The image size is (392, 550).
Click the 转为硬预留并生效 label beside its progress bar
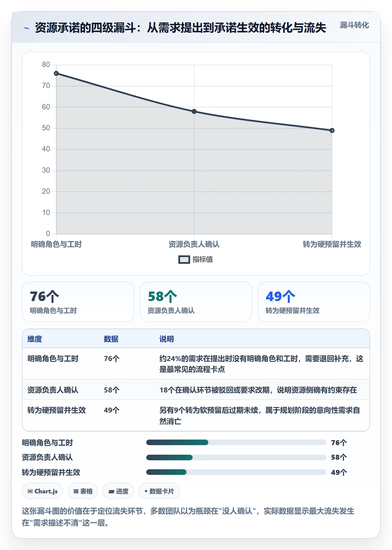[51, 472]
